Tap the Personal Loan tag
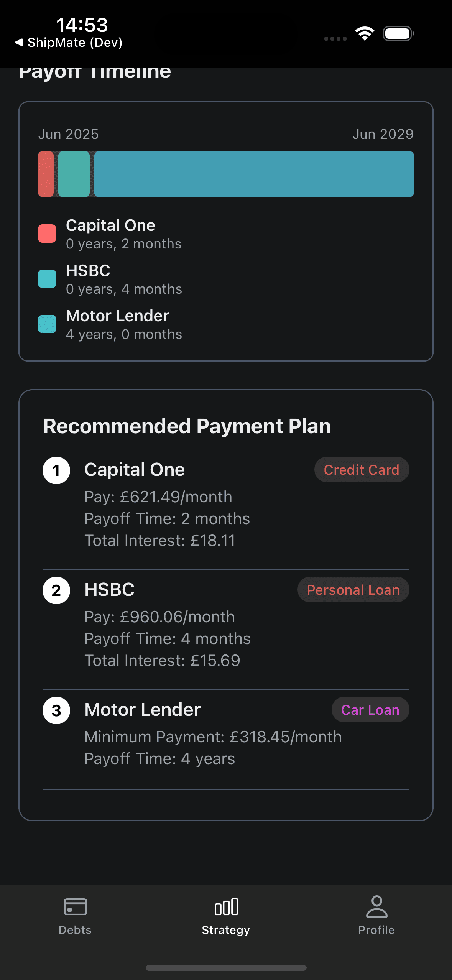The width and height of the screenshot is (452, 980). (353, 590)
